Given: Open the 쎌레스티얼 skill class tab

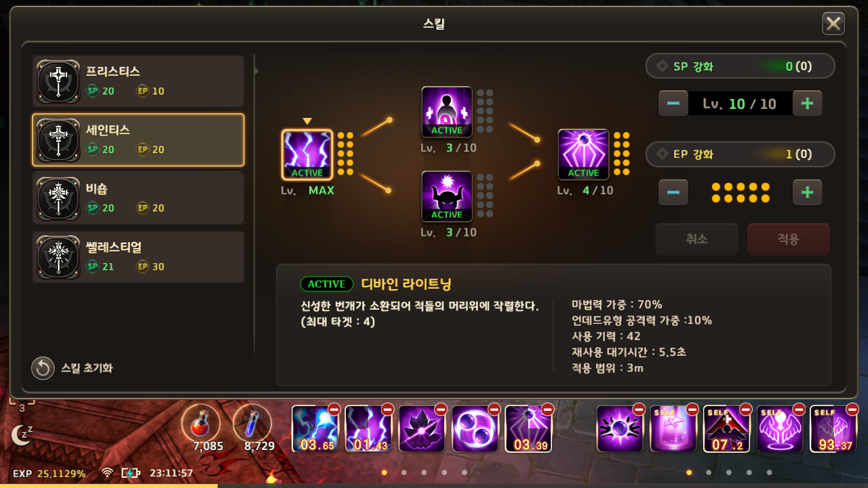Looking at the screenshot, I should [138, 257].
